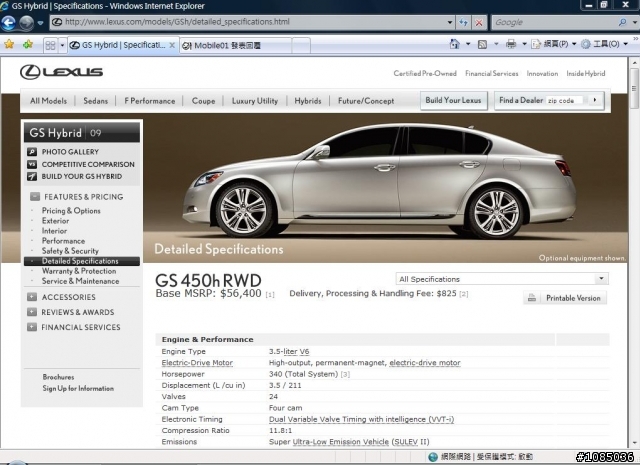Open the Favorites Center star icon
The height and width of the screenshot is (465, 640).
(x=9, y=44)
